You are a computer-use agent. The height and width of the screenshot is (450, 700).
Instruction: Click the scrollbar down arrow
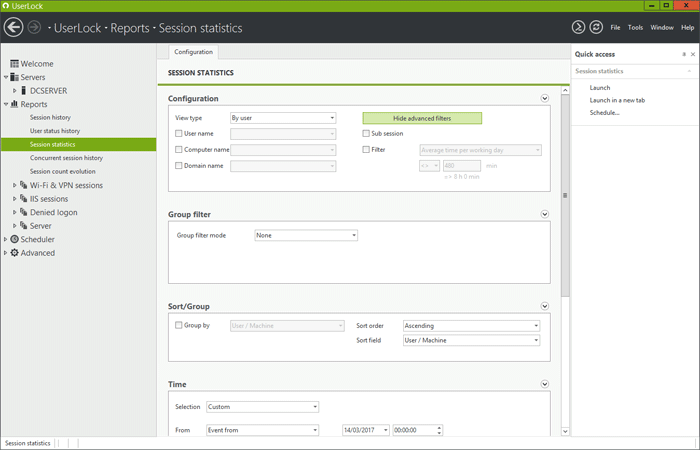pos(565,431)
